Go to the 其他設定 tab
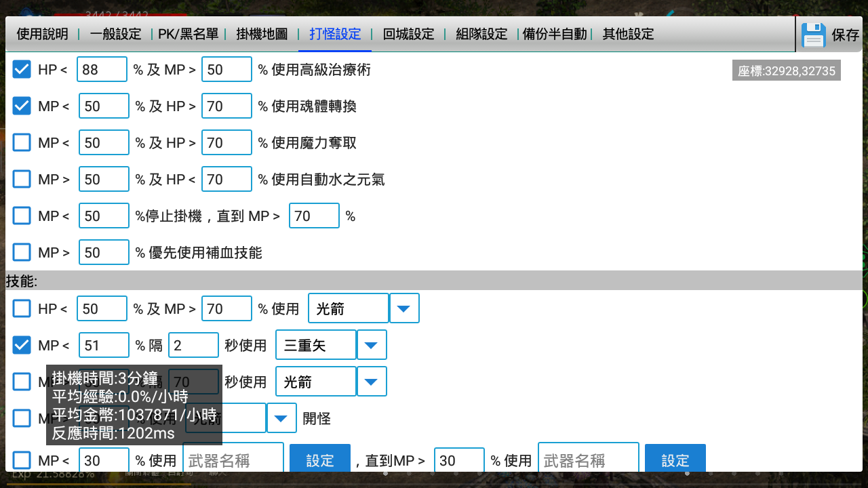This screenshot has height=488, width=868. pyautogui.click(x=628, y=34)
